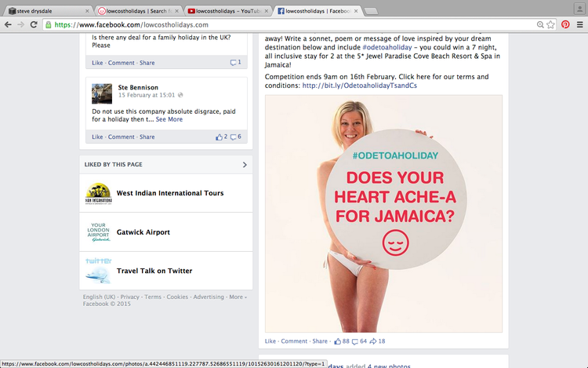Open the bit.ly OdetoaholidayTsandCs link
This screenshot has height=368, width=588.
[x=360, y=86]
